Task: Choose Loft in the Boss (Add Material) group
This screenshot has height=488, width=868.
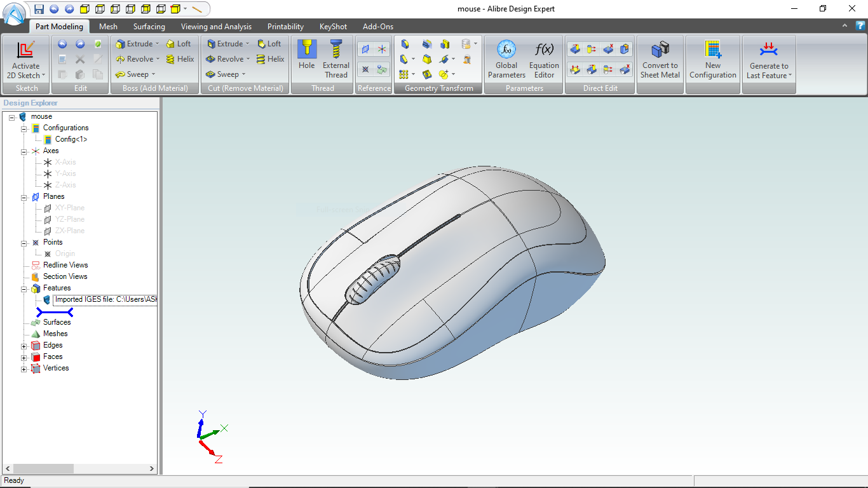Action: 179,44
